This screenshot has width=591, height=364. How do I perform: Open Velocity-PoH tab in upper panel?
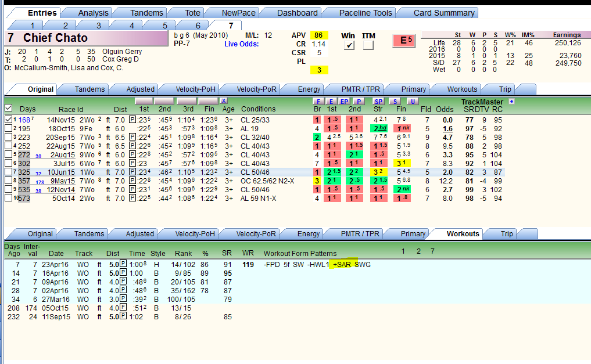click(195, 89)
